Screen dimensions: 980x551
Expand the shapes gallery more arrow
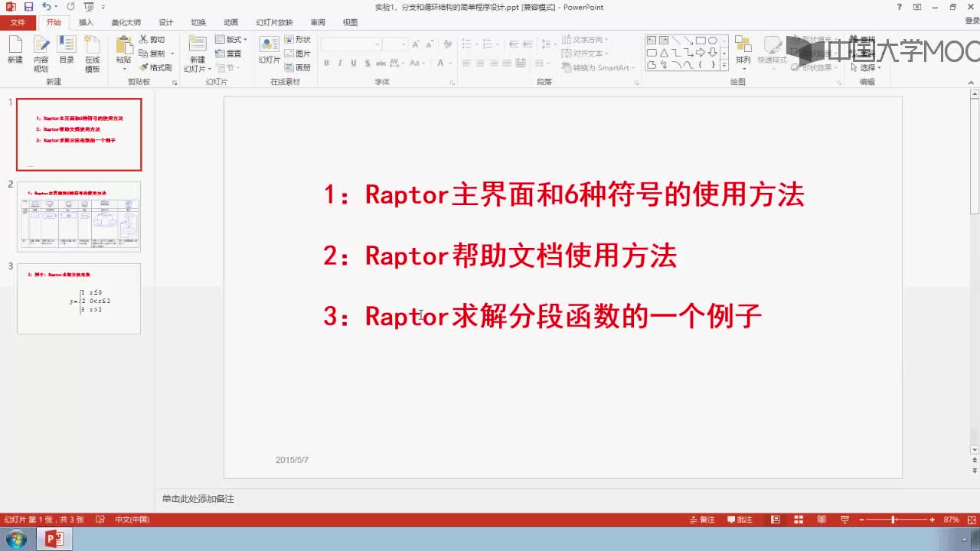pos(724,65)
